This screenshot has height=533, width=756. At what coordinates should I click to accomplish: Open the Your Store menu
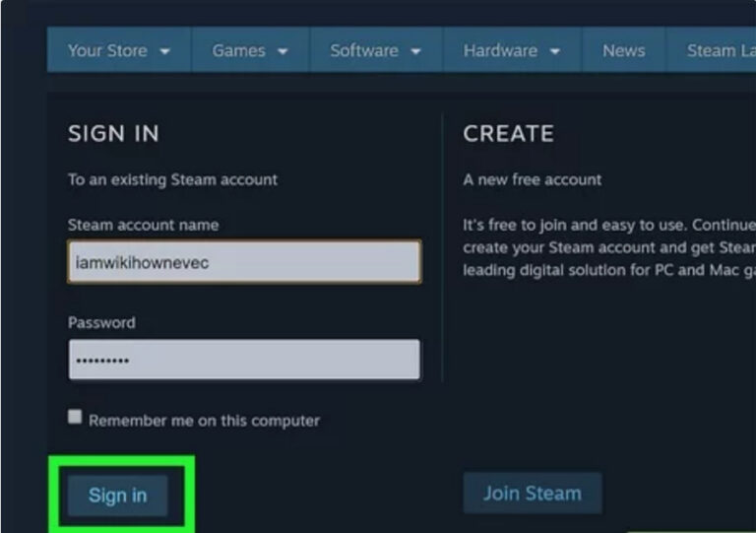107,50
